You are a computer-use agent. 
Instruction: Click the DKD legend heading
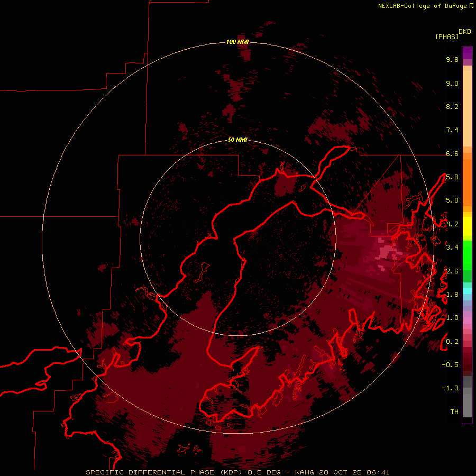point(464,32)
